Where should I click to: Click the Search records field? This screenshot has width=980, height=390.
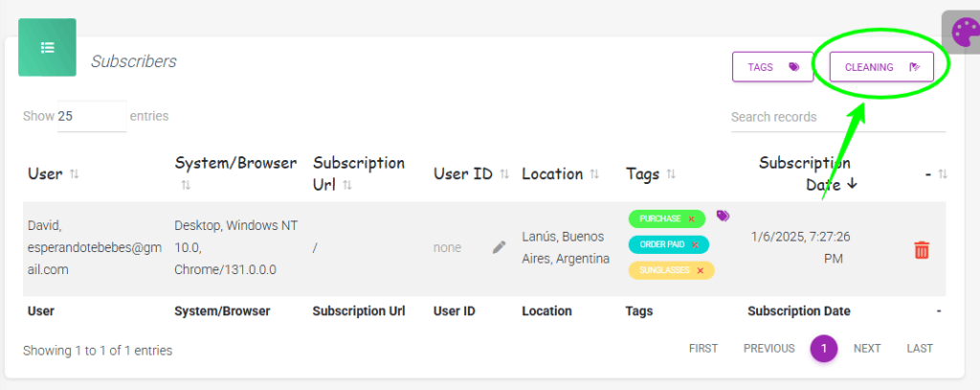click(837, 117)
